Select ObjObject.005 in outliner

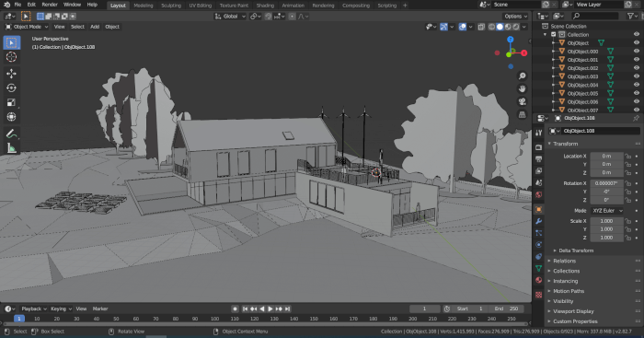(x=582, y=93)
